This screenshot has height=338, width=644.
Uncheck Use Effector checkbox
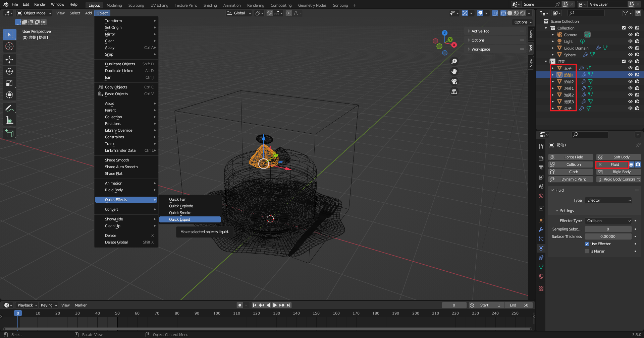pos(587,244)
